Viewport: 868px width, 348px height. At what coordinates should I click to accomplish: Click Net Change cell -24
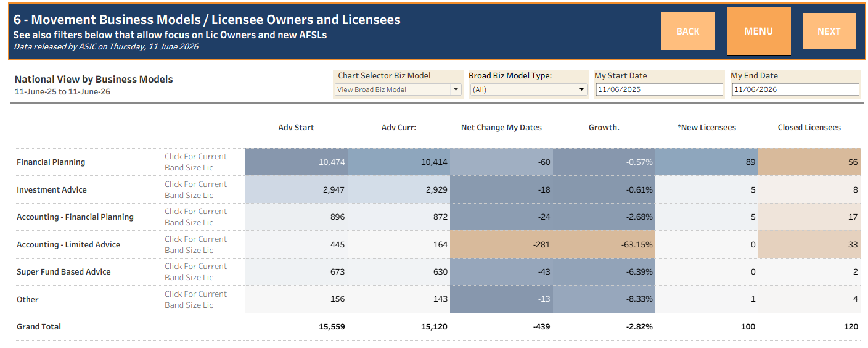click(502, 217)
